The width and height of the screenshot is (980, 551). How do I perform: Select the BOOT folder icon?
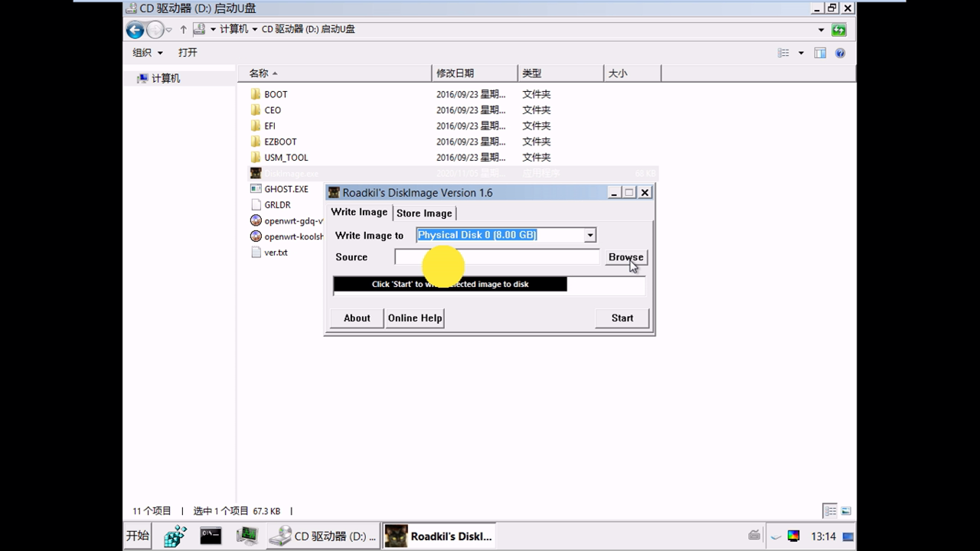click(x=256, y=94)
